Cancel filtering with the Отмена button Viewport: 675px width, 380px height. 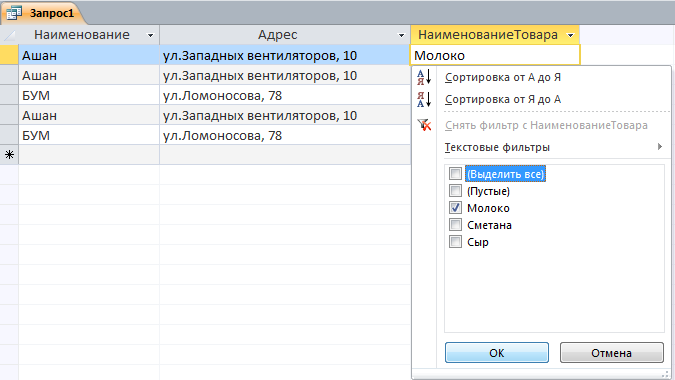click(x=611, y=353)
